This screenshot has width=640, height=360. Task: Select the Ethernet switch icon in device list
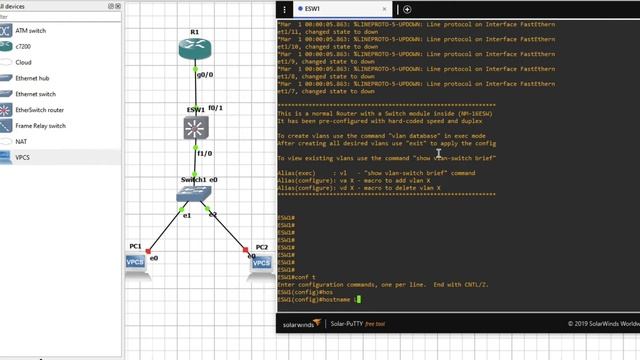[5, 94]
